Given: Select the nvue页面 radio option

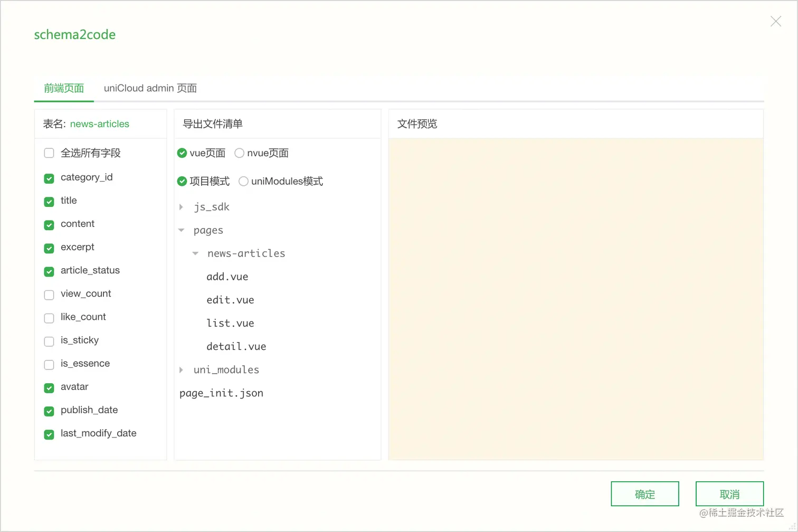Looking at the screenshot, I should pyautogui.click(x=239, y=153).
